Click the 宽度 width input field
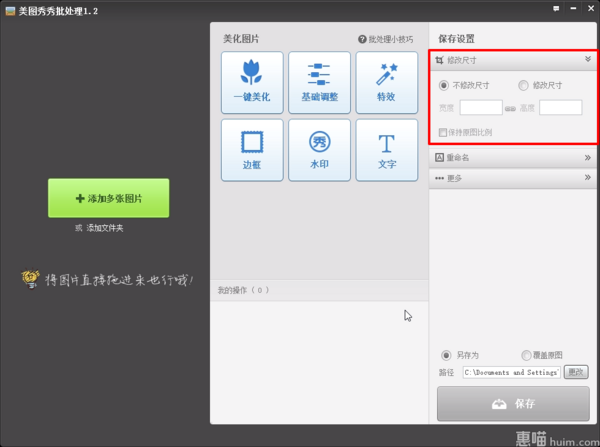The image size is (600, 447). (481, 108)
